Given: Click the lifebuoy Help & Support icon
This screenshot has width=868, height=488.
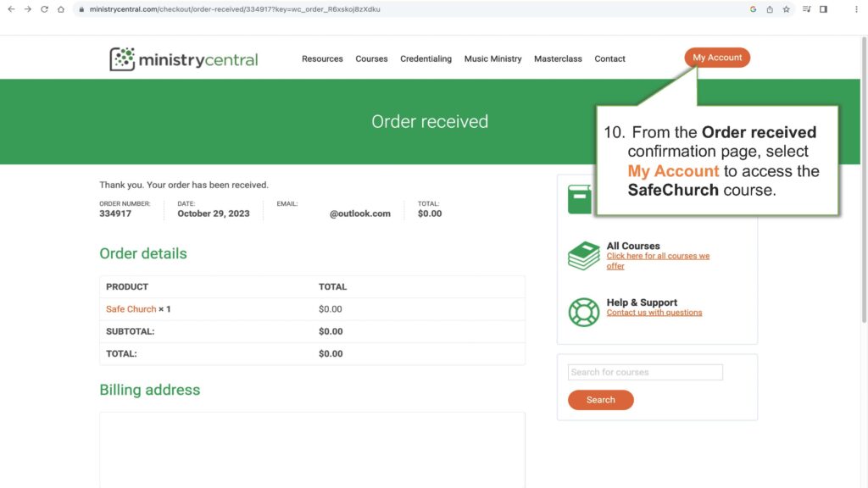Looking at the screenshot, I should (x=583, y=312).
